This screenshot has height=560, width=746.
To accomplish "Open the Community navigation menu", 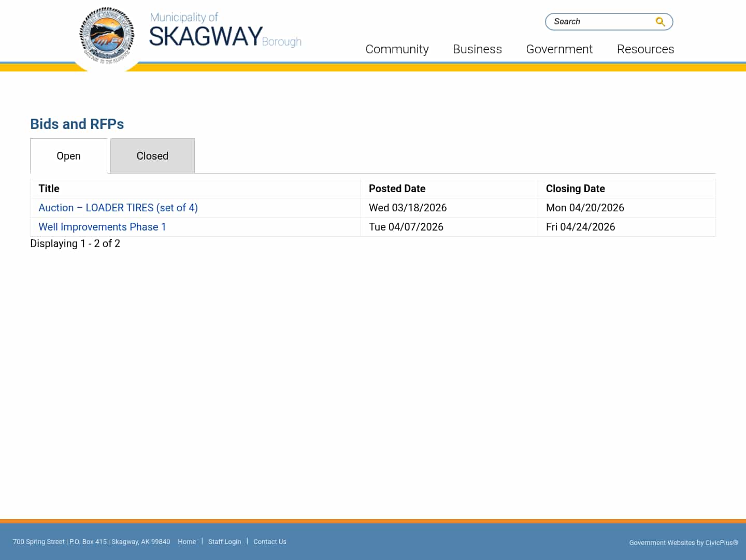I will (x=397, y=49).
